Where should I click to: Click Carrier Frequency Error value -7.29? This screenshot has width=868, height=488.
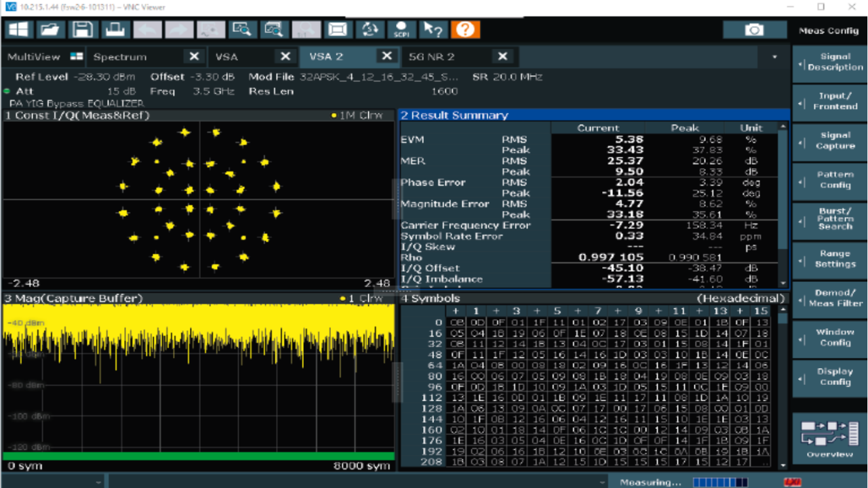pos(627,225)
